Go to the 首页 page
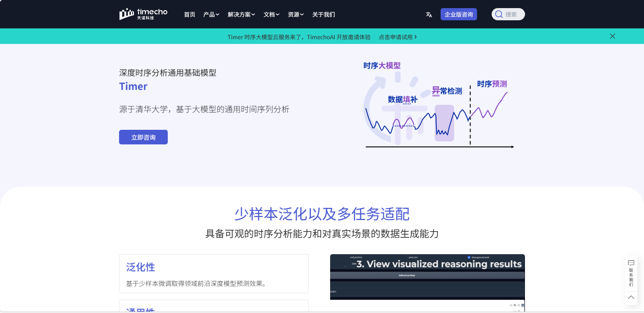This screenshot has width=644, height=313. tap(189, 15)
